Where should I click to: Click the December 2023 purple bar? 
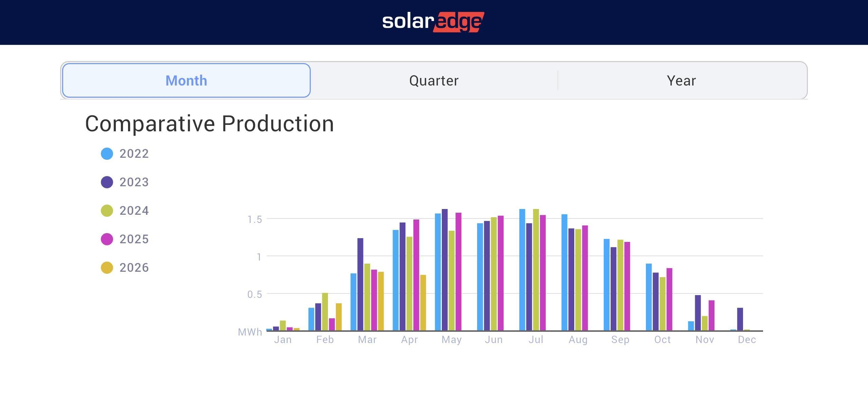click(x=740, y=319)
